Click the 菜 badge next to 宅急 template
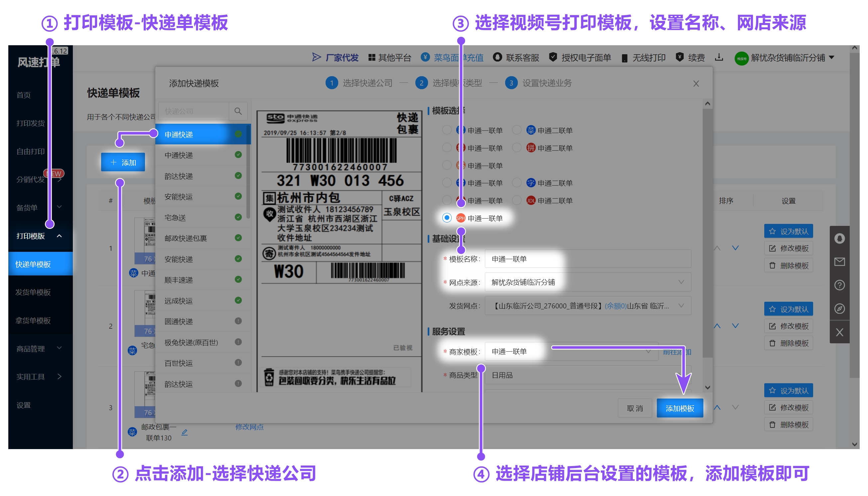868x496 pixels. pos(132,350)
